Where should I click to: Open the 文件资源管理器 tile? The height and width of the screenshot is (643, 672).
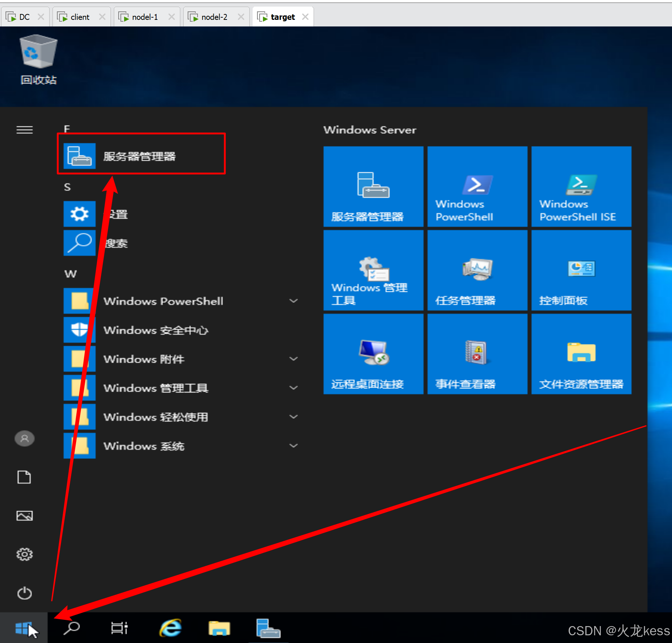[581, 354]
